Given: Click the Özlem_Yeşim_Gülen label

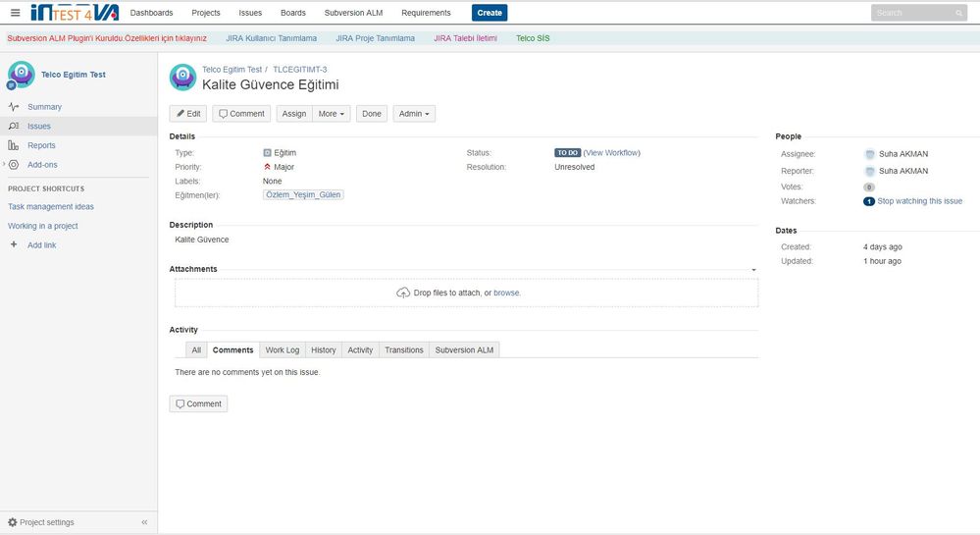Looking at the screenshot, I should point(303,194).
